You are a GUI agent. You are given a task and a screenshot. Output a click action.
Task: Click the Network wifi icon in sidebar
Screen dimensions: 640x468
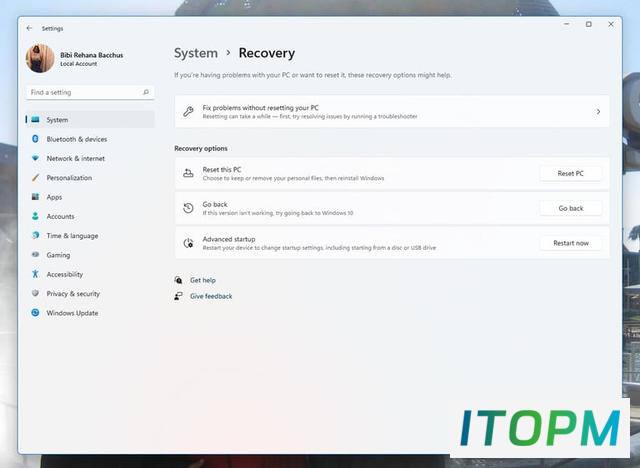tap(36, 158)
